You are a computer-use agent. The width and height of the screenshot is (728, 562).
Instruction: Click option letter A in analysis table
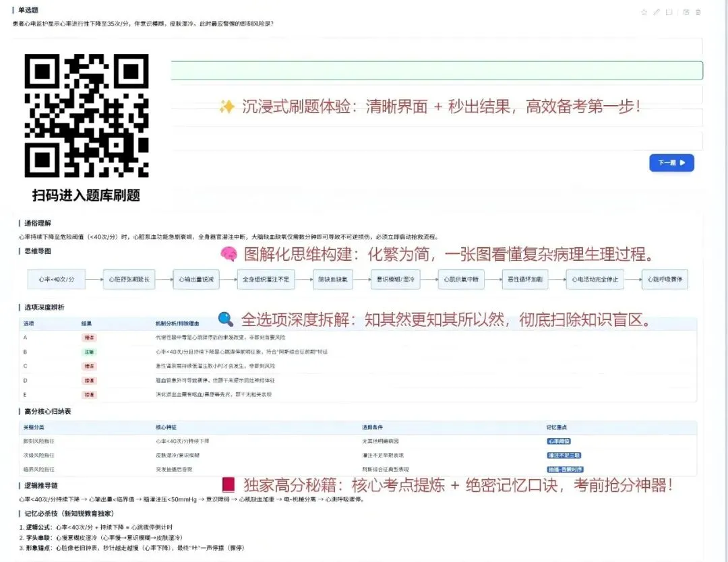[x=25, y=338]
